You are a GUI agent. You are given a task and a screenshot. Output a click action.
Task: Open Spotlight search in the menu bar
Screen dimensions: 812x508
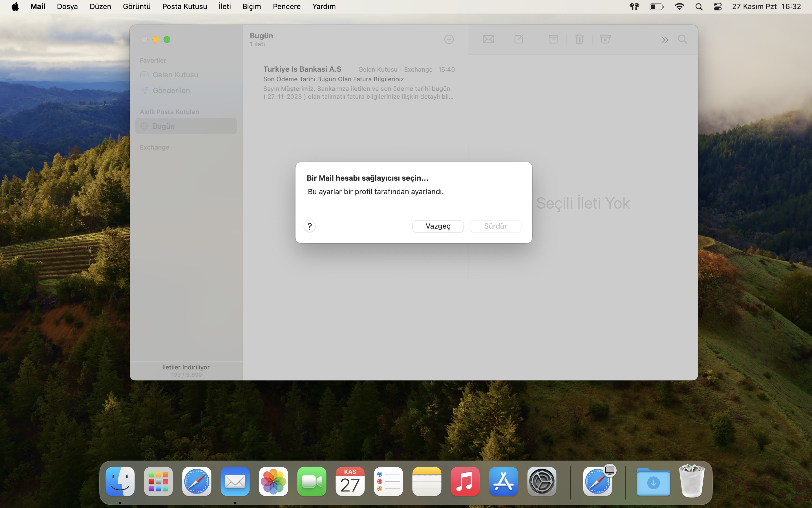699,6
